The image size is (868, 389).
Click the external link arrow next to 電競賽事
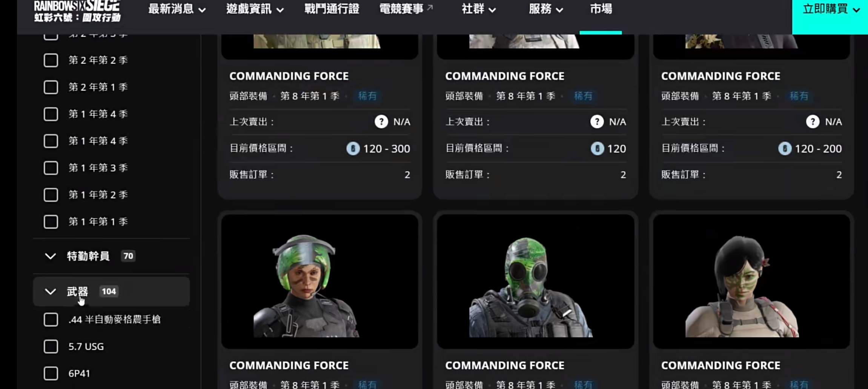[x=430, y=7]
